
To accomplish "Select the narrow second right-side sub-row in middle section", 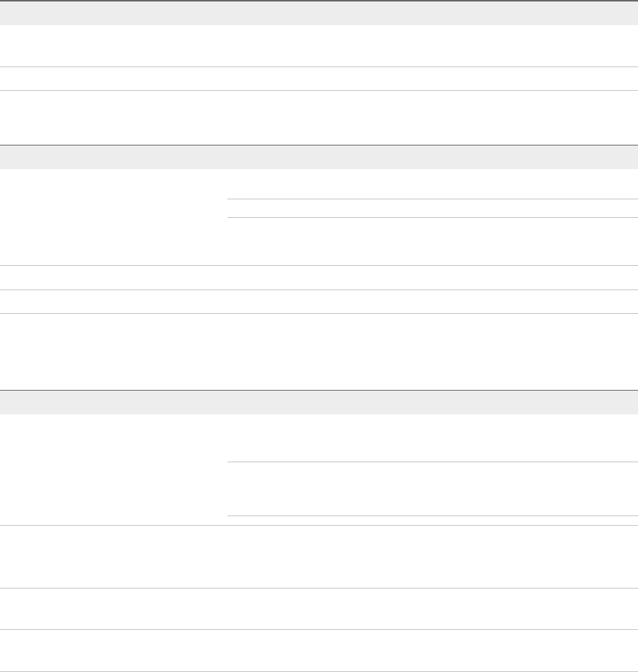I will [x=432, y=208].
